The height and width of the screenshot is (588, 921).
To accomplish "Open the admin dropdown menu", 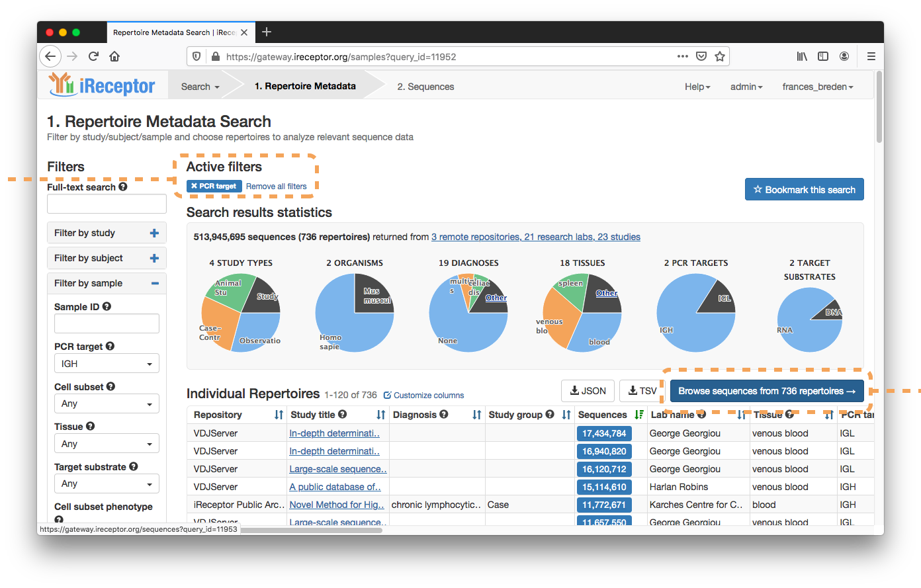I will (x=746, y=87).
